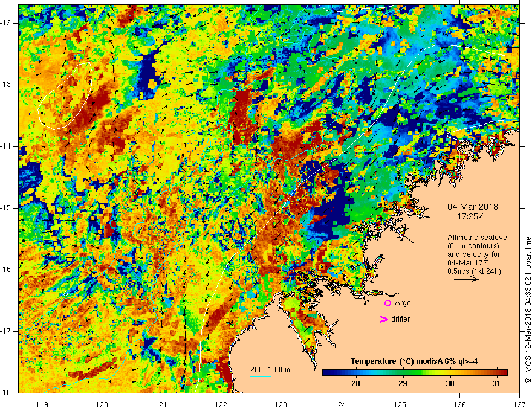Click the magenta drifter arrowhead legend symbol

[383, 319]
